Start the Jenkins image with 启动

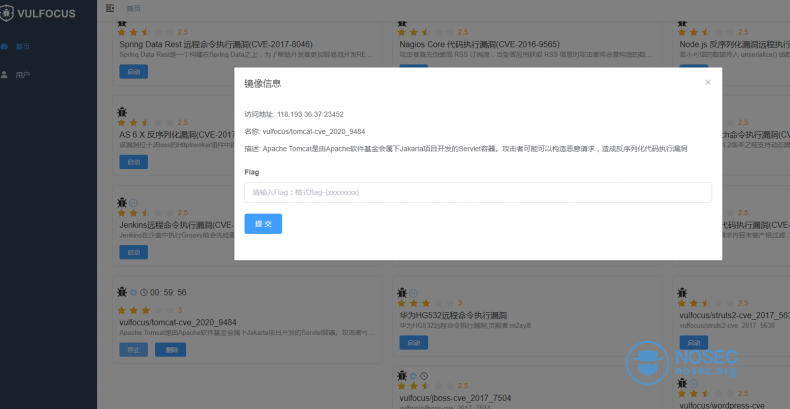(134, 252)
